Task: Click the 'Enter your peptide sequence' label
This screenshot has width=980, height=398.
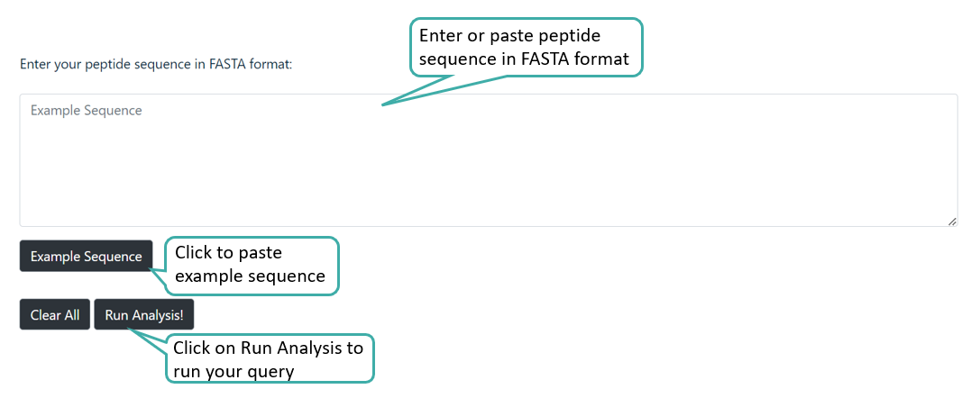Action: point(156,65)
